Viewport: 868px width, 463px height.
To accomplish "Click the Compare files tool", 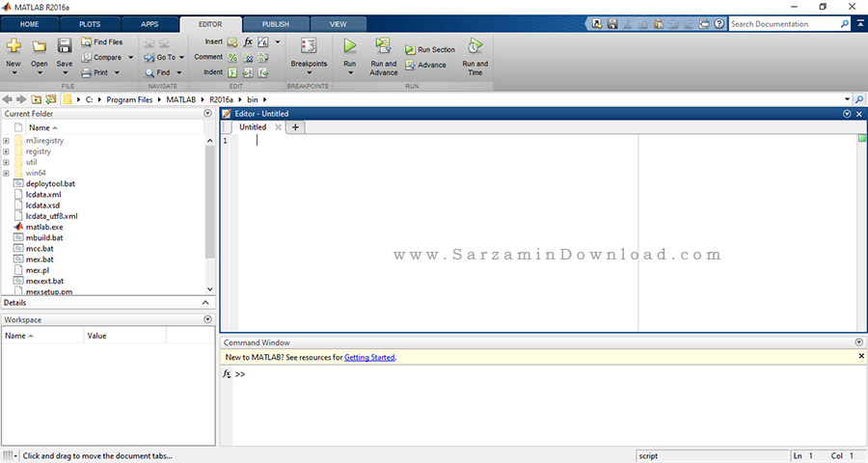I will [x=102, y=57].
